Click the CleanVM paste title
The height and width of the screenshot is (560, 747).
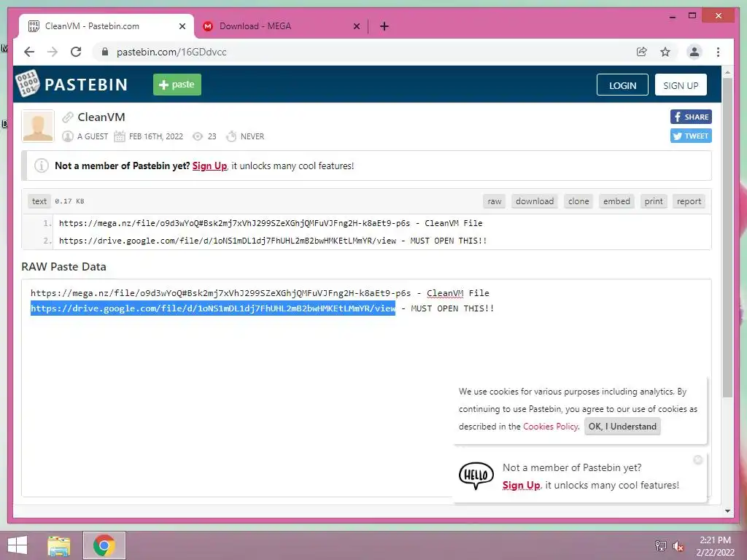(101, 117)
